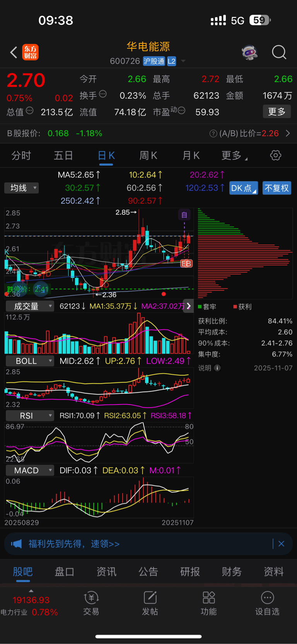The image size is (297, 644).
Task: Switch to 分时 chart tab
Action: [21, 155]
